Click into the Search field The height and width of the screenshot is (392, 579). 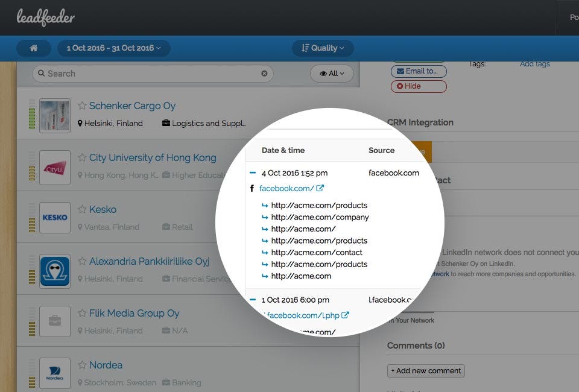153,74
